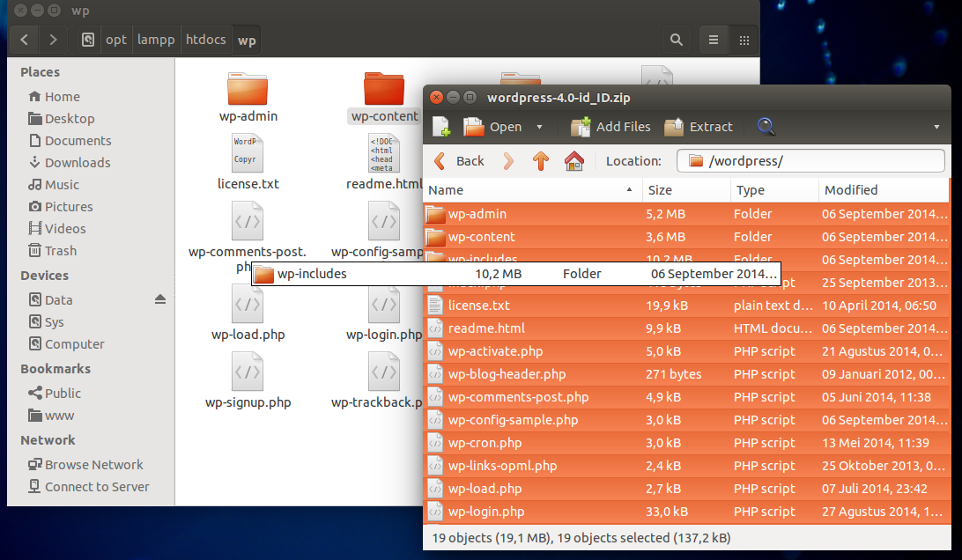Select wp-cron.php in the archive list

tap(485, 443)
